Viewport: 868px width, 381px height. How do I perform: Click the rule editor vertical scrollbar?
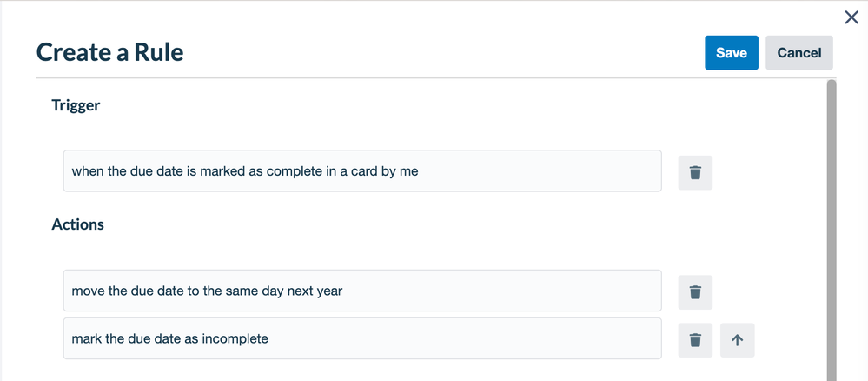tap(832, 231)
